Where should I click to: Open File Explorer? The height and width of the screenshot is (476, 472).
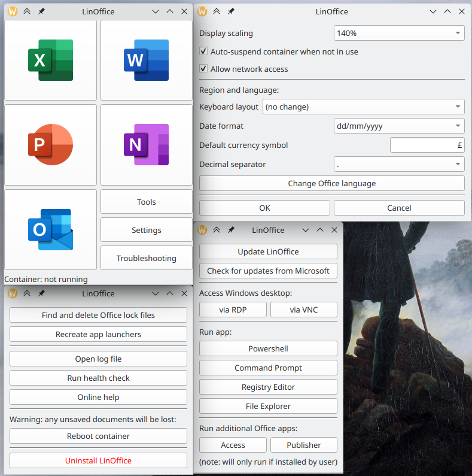tap(268, 406)
